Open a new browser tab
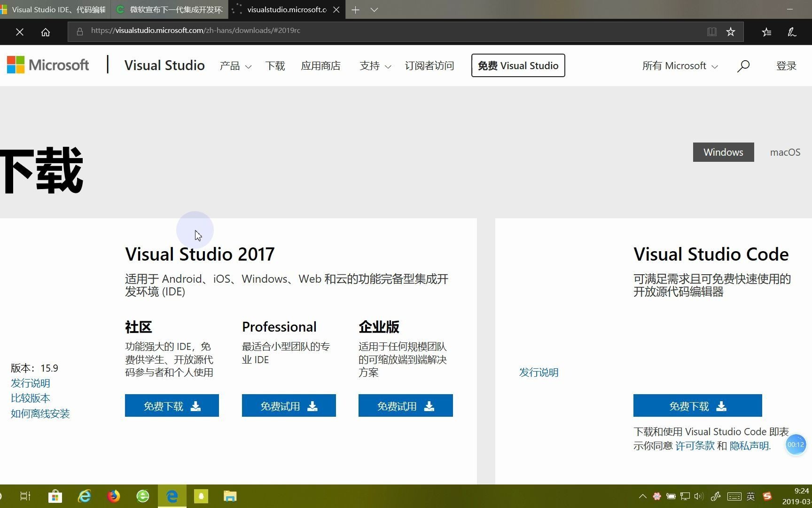 coord(356,9)
